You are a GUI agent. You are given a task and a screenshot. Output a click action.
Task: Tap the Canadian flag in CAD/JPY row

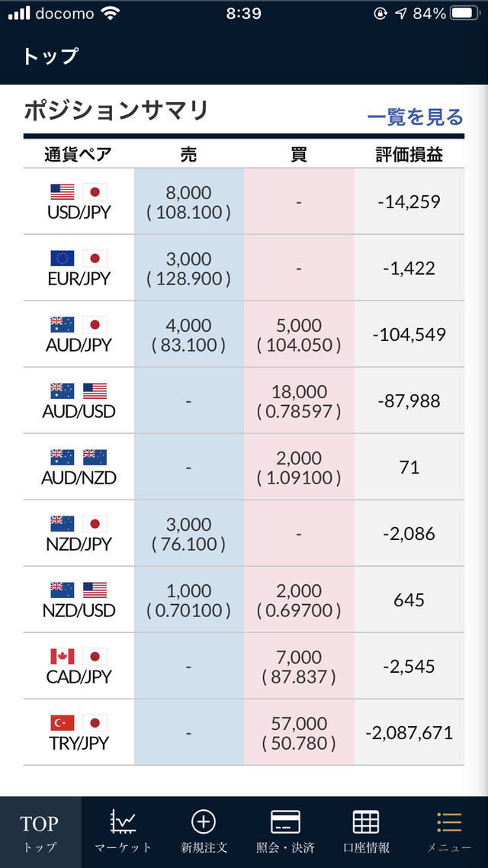pyautogui.click(x=63, y=656)
